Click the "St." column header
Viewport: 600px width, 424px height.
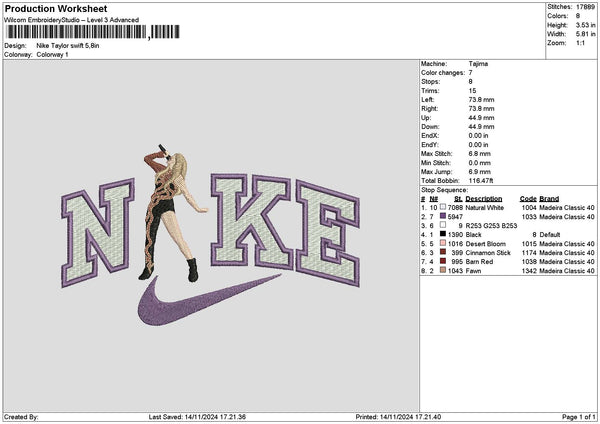click(458, 199)
